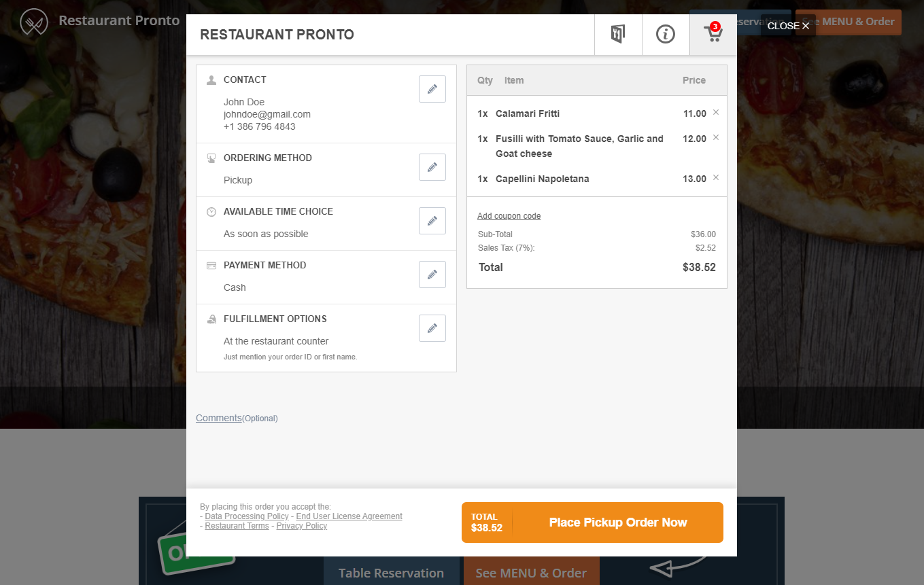The image size is (924, 585).
Task: Expand the Add coupon code link
Action: [509, 216]
